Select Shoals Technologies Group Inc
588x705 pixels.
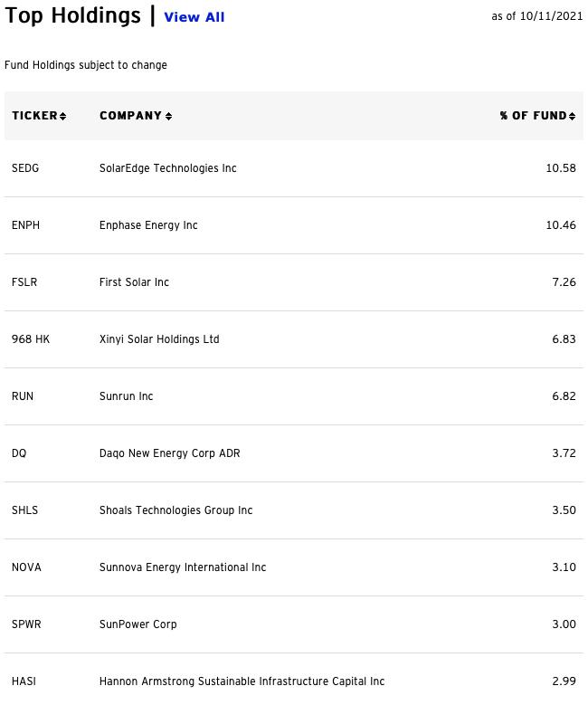[x=175, y=510]
